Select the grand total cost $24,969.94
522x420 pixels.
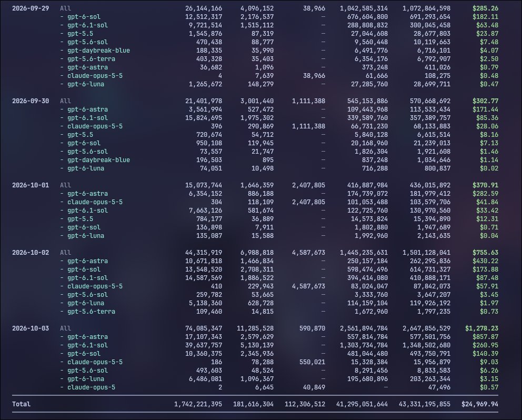[480, 404]
